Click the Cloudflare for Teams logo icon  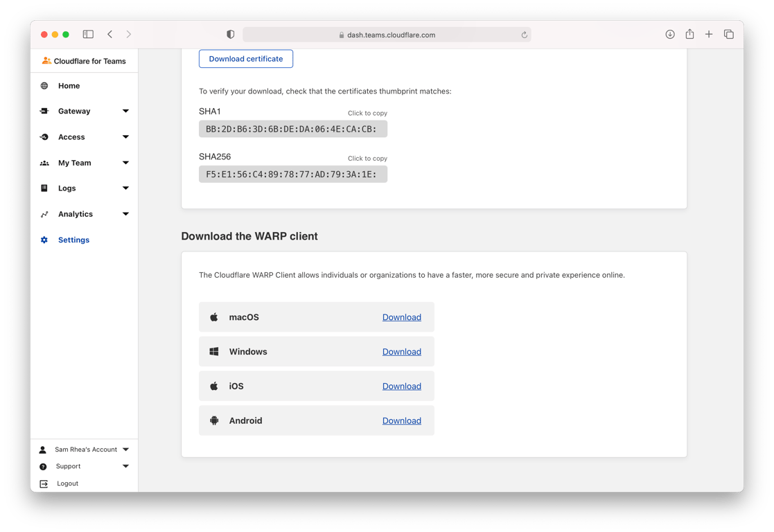[46, 61]
